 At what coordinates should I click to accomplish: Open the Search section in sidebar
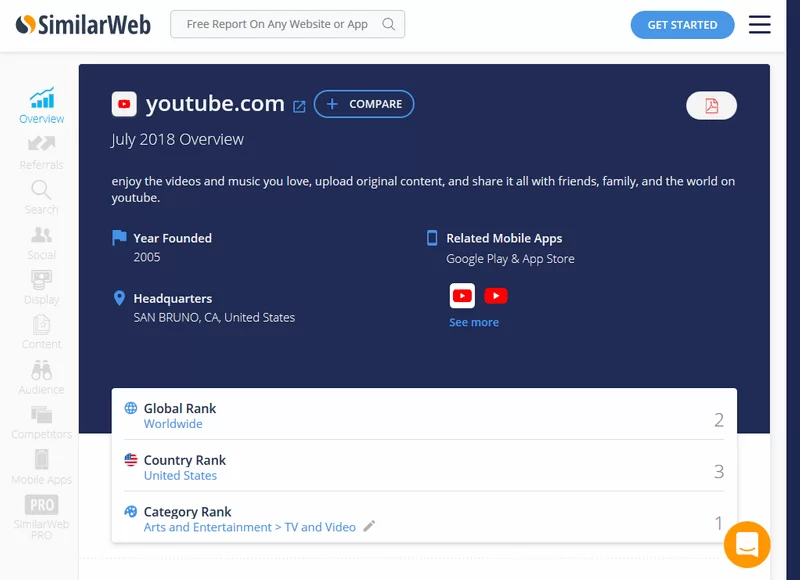pos(41,197)
